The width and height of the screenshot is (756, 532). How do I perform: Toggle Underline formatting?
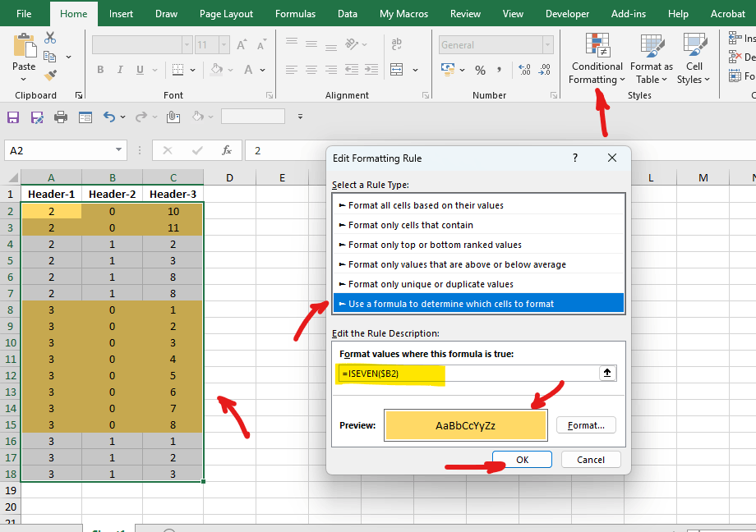(140, 70)
